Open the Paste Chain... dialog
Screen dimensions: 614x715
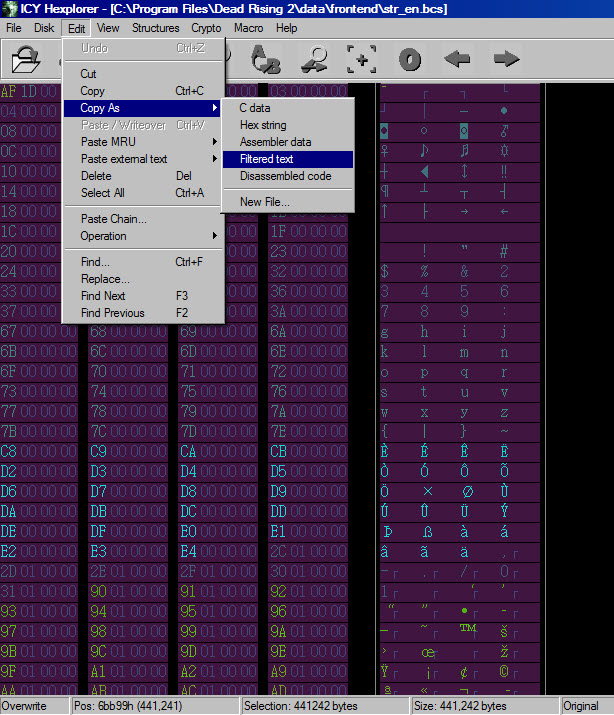pos(143,219)
